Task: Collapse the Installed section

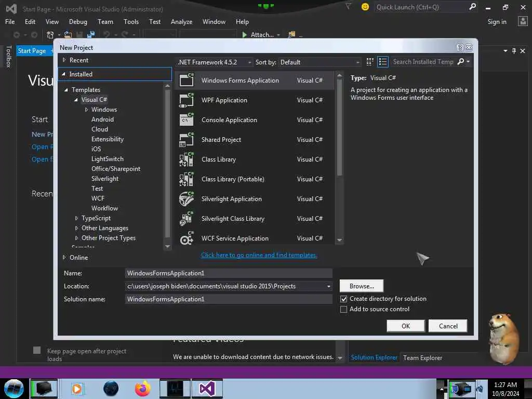Action: coord(63,74)
